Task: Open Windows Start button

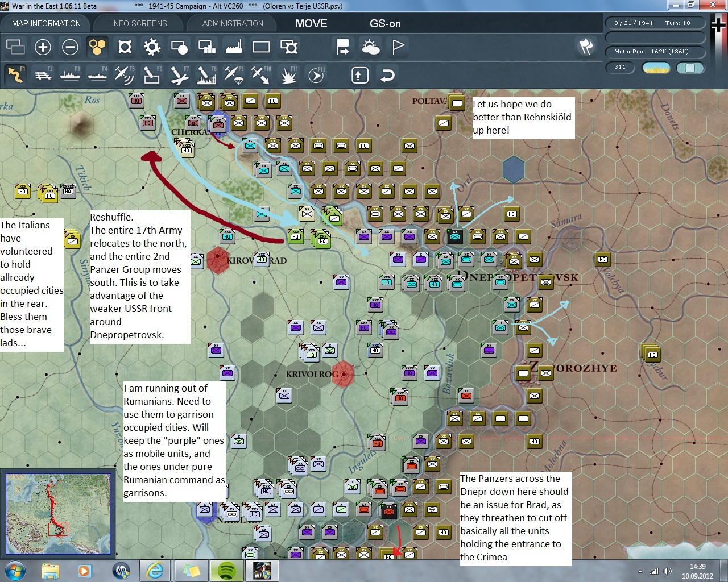Action: pyautogui.click(x=14, y=570)
